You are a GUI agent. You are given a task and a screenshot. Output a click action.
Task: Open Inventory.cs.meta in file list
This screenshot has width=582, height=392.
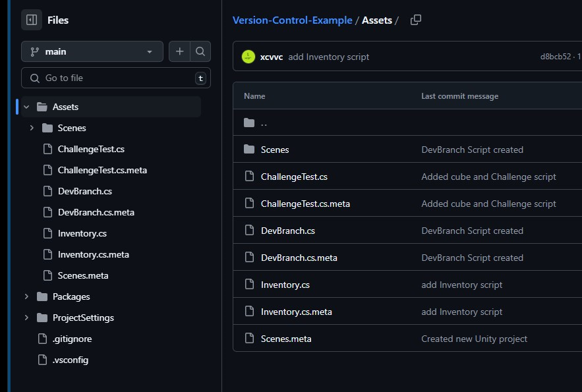point(296,312)
